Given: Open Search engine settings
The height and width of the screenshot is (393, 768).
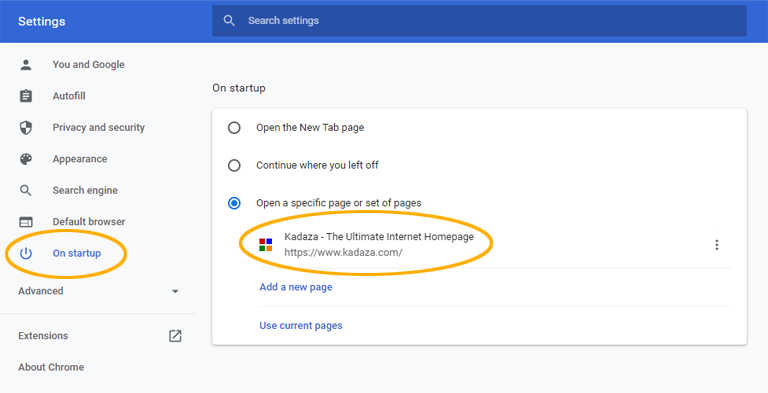Looking at the screenshot, I should (x=85, y=190).
